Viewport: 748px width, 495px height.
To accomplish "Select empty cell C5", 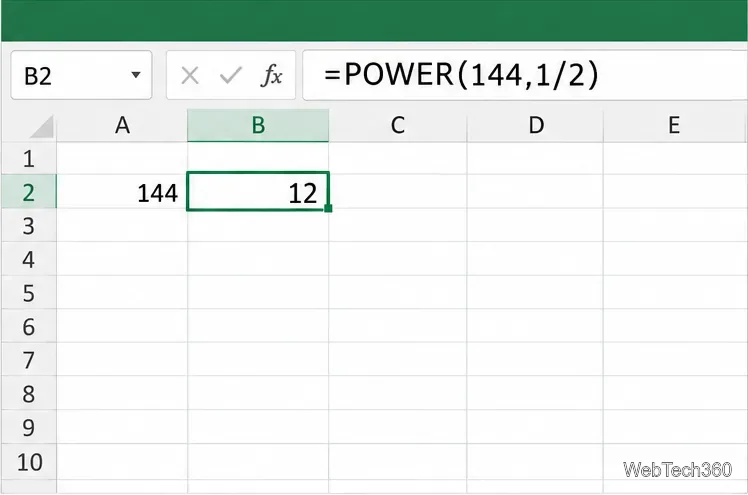I will click(x=398, y=293).
